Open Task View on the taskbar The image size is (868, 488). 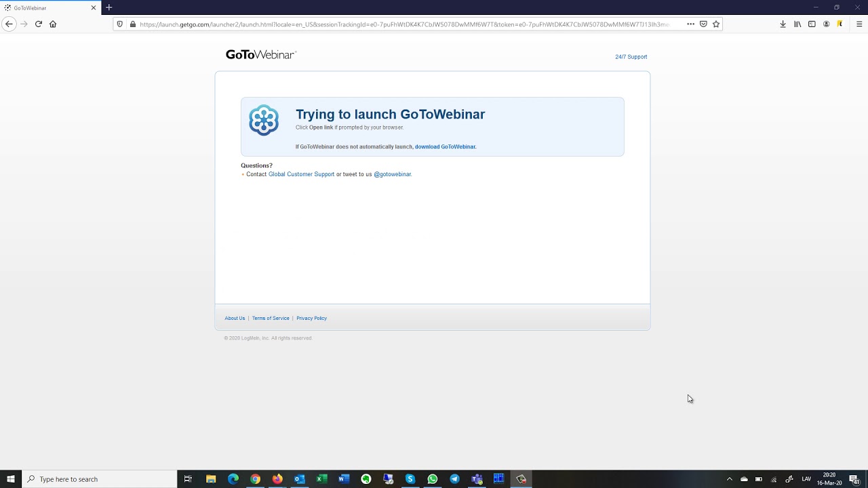(x=189, y=479)
